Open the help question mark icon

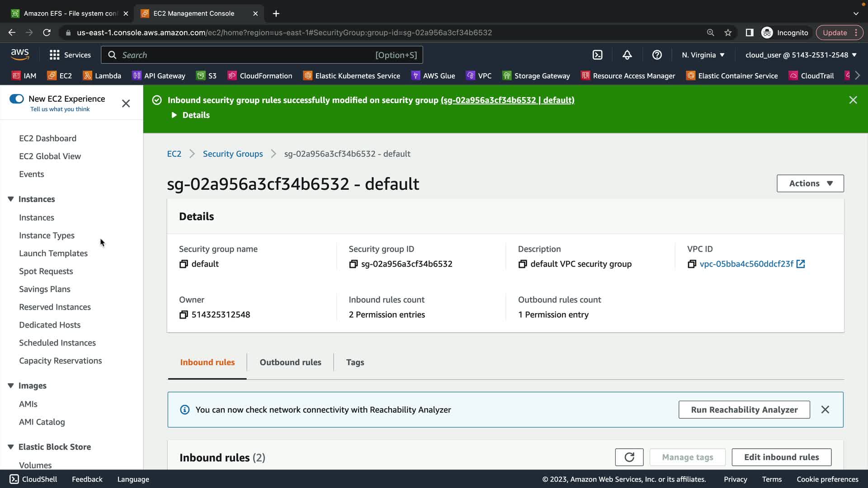tap(657, 55)
